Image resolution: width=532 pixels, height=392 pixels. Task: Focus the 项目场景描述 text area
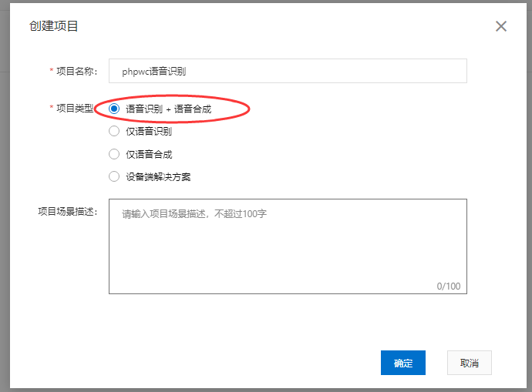point(288,246)
